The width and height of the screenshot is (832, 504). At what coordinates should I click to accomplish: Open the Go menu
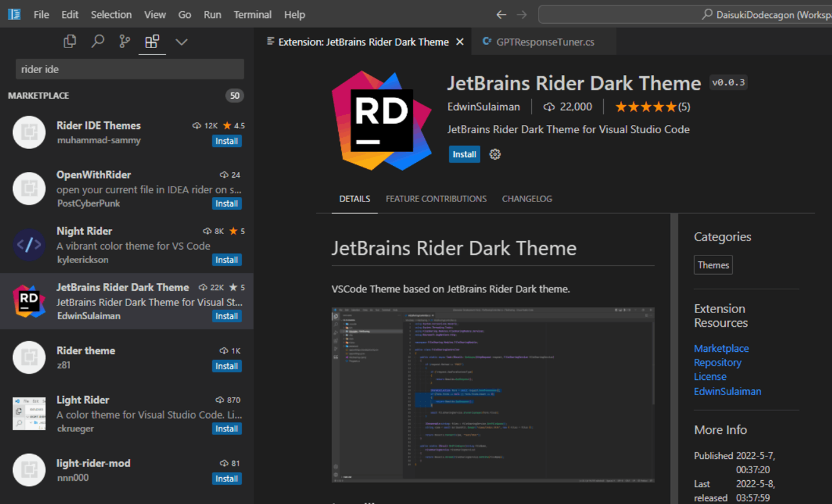185,14
